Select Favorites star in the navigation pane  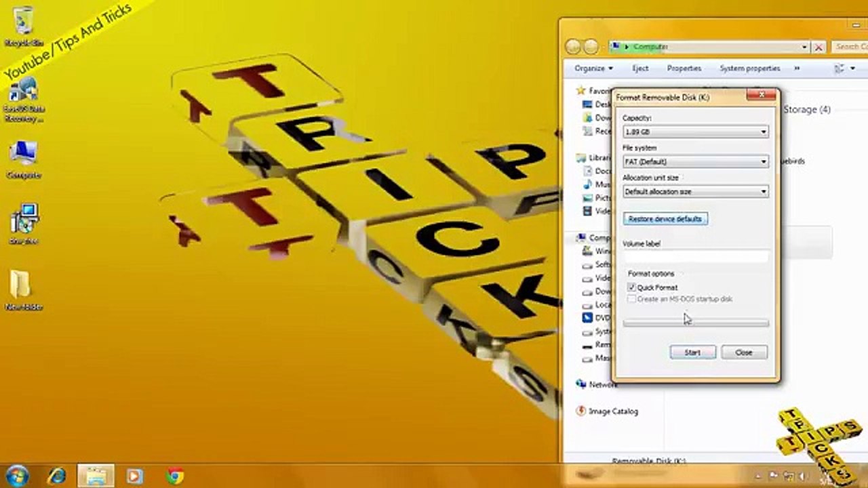click(580, 90)
